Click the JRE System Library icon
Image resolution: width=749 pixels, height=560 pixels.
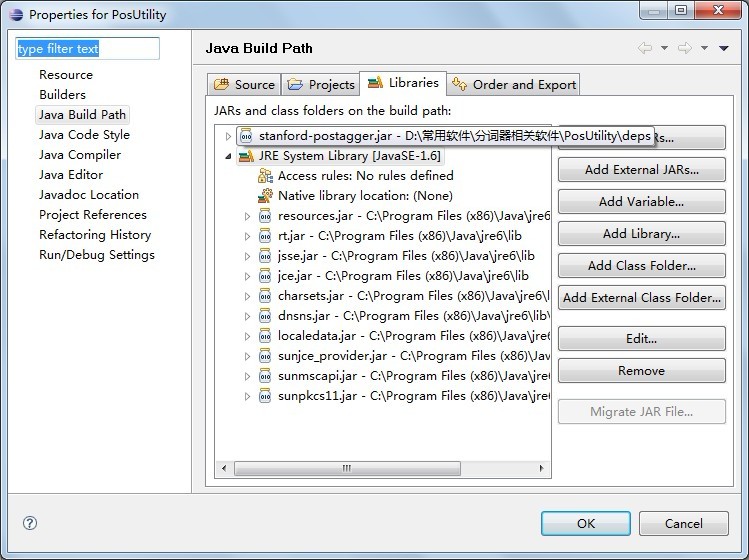246,156
